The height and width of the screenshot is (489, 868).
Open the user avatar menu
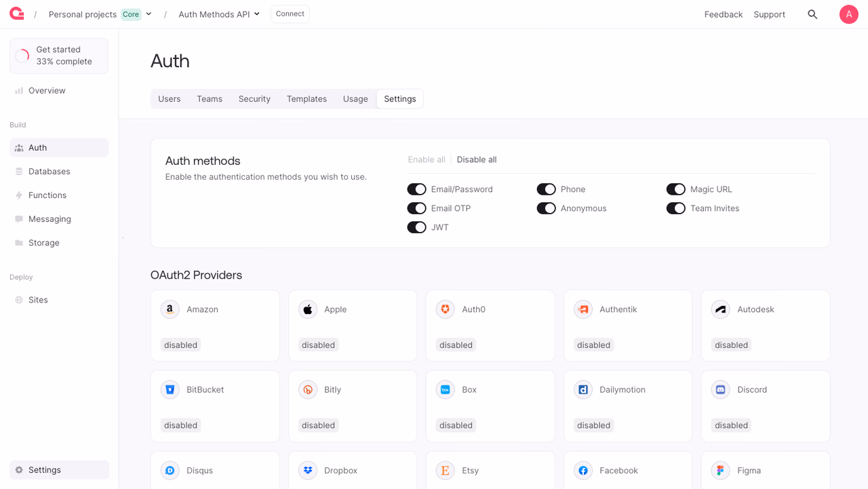click(x=848, y=14)
